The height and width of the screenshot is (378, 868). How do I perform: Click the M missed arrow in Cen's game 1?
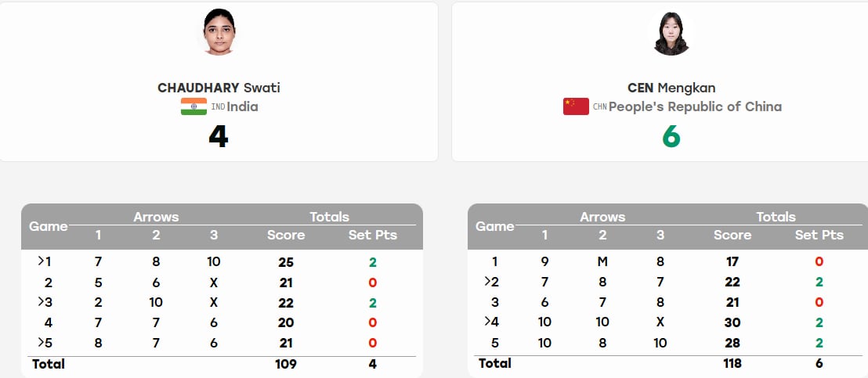point(603,262)
